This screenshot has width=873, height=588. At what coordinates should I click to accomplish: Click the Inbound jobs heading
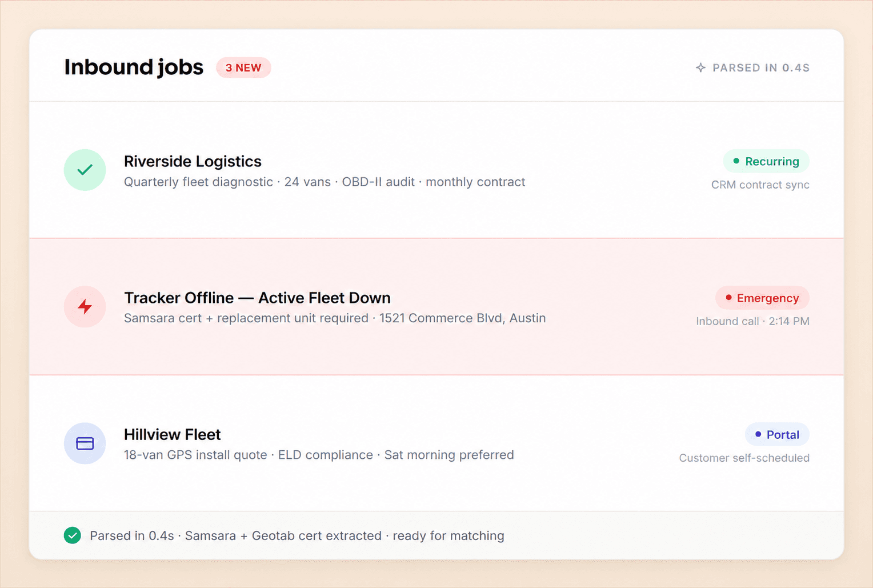[134, 67]
